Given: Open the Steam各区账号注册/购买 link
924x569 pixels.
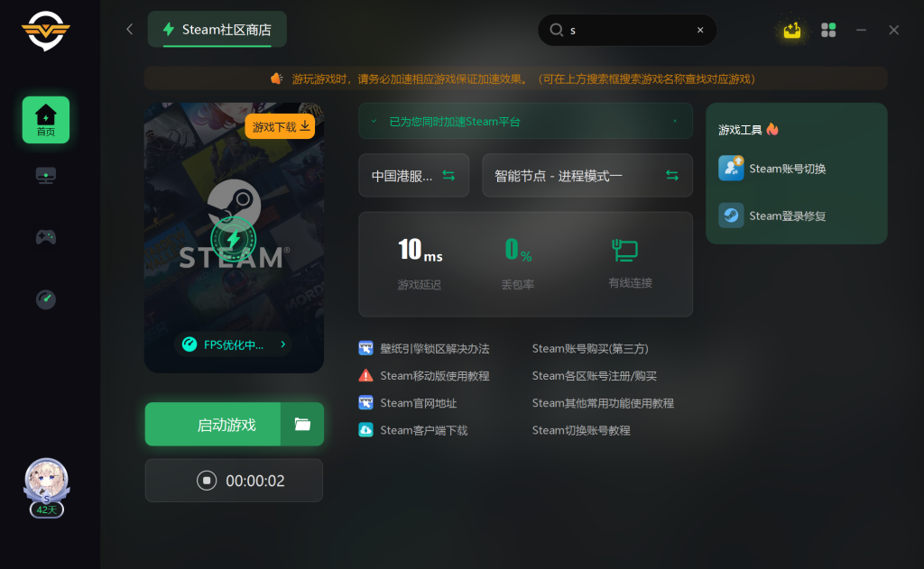Looking at the screenshot, I should coord(594,376).
